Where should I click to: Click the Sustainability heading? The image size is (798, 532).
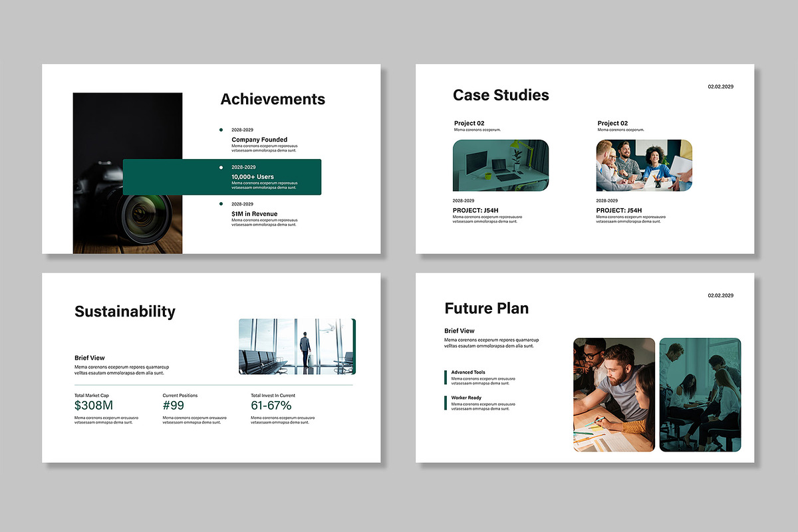pos(124,311)
